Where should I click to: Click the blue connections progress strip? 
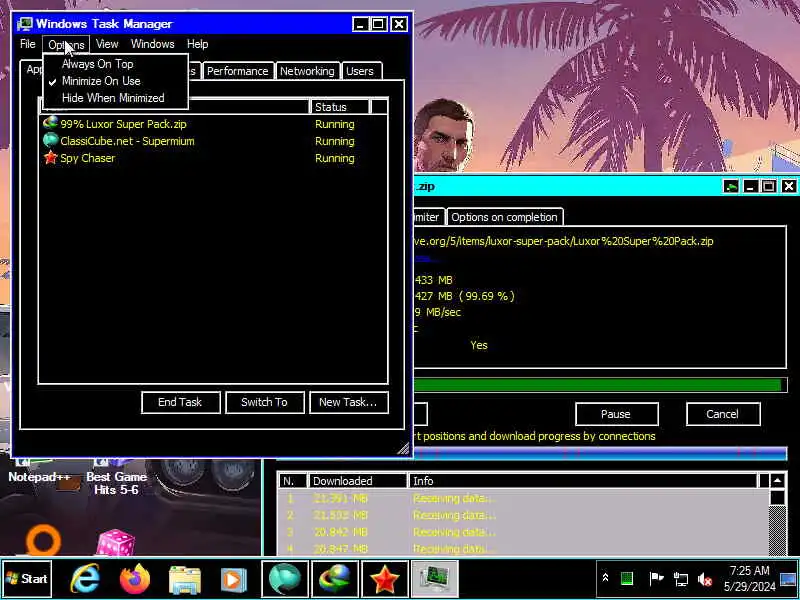coord(601,453)
